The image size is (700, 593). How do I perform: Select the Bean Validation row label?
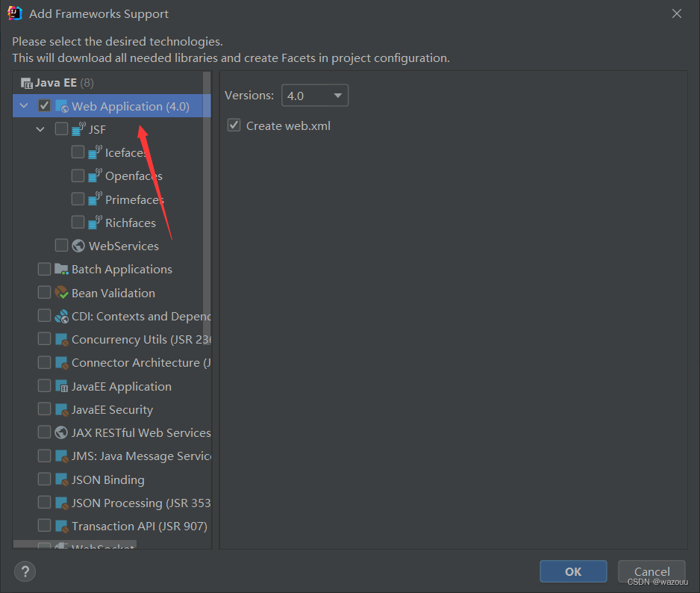(x=113, y=294)
